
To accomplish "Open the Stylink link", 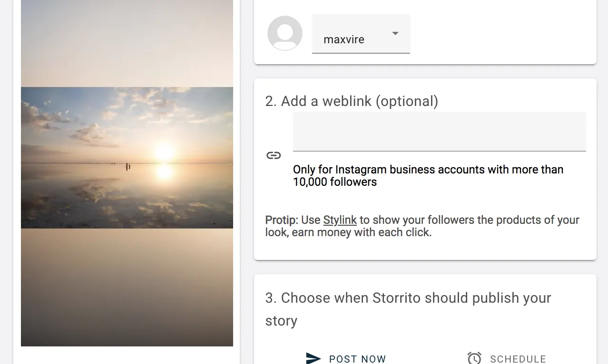I will tap(340, 220).
